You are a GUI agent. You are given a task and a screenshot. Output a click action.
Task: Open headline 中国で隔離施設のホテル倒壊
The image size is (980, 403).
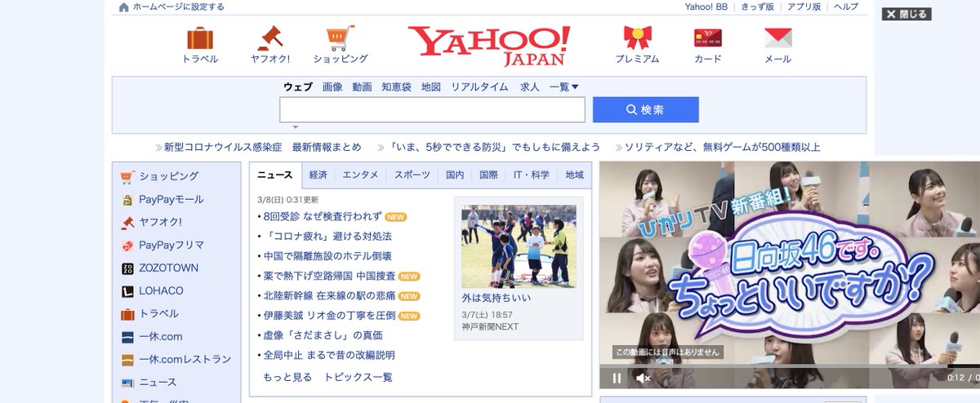(x=327, y=256)
